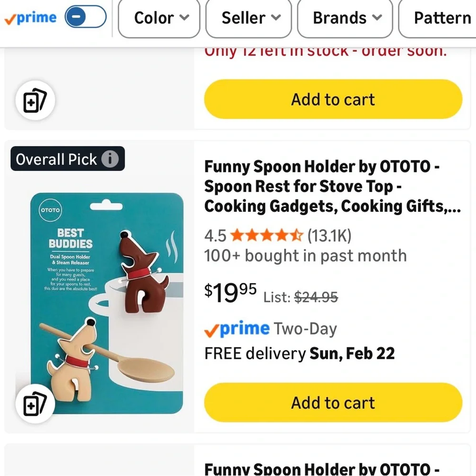Image resolution: width=476 pixels, height=476 pixels.
Task: Open the partially visible bottom product title
Action: 322,469
